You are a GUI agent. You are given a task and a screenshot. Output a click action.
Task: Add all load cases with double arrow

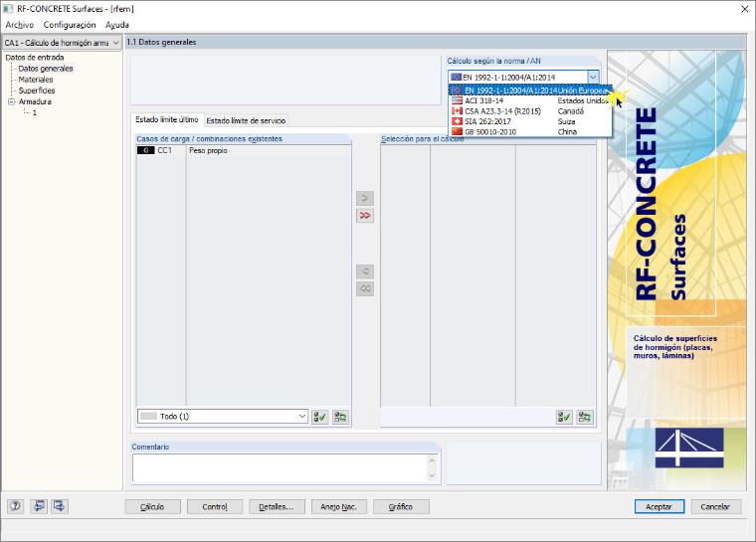pos(365,216)
